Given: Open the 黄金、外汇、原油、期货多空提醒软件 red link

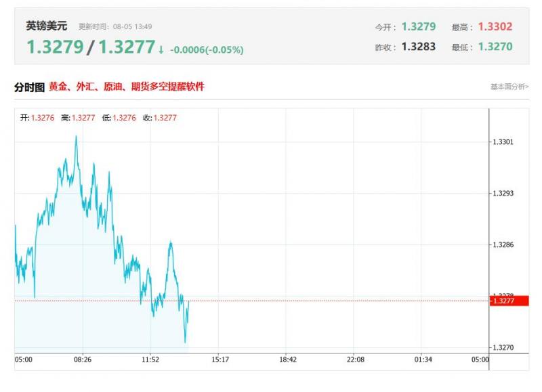Looking at the screenshot, I should tap(127, 87).
